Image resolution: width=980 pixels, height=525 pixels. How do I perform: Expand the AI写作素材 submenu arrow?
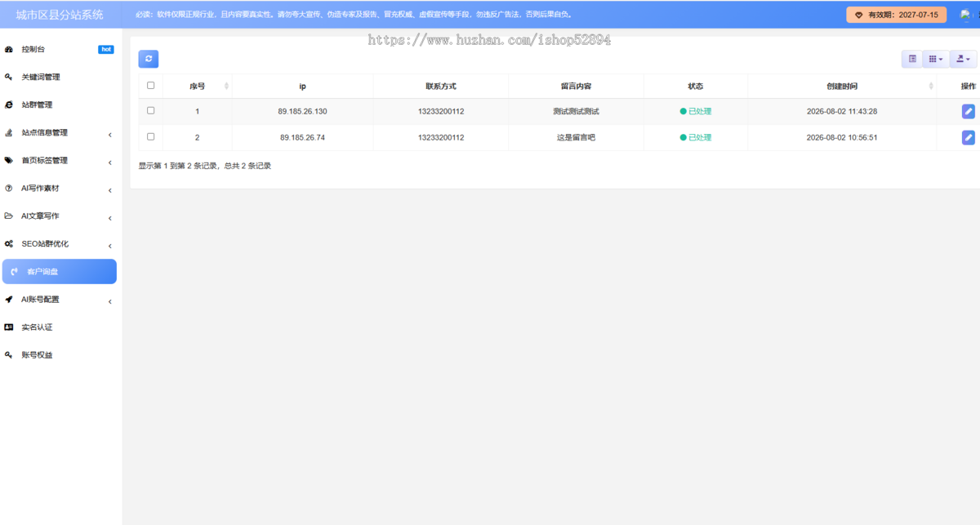110,189
